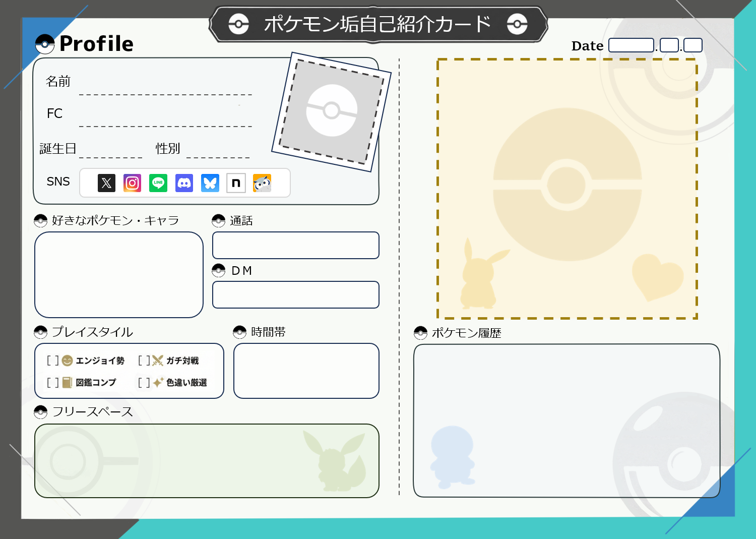Click the Date label text
Image resolution: width=756 pixels, height=539 pixels.
coord(587,46)
